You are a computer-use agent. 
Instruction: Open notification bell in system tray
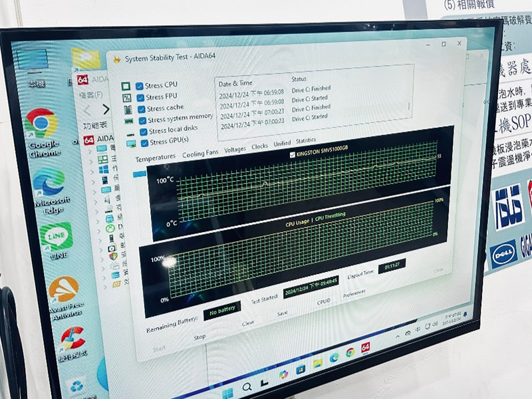(465, 314)
